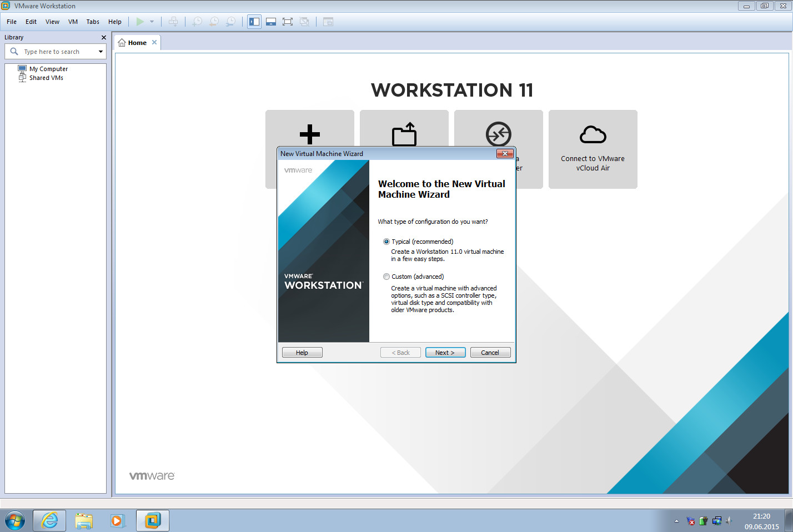
Task: Click the battery power tray icon
Action: click(x=704, y=521)
